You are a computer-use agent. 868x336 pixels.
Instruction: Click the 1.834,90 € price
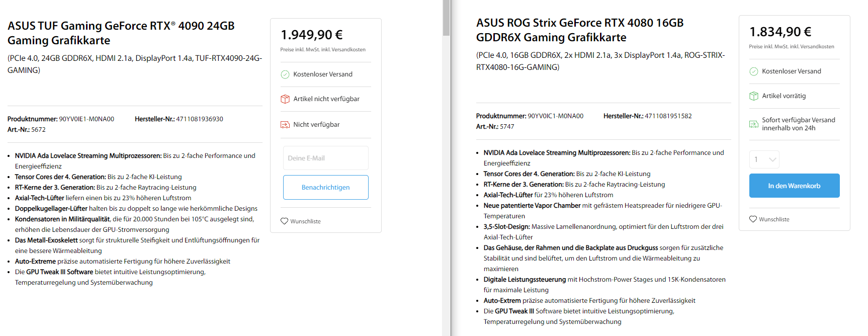point(780,32)
